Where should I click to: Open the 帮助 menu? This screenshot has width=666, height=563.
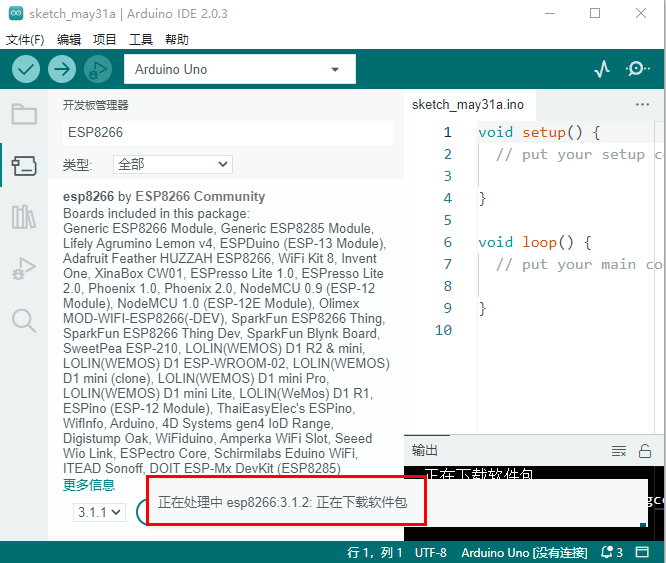177,40
